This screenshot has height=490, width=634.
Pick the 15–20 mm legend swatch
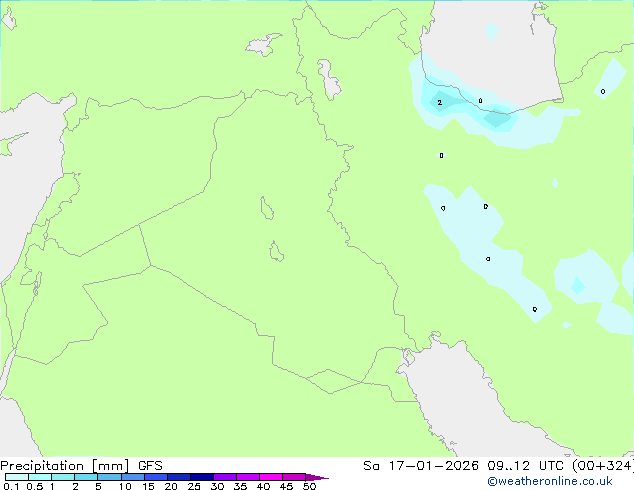click(x=156, y=477)
